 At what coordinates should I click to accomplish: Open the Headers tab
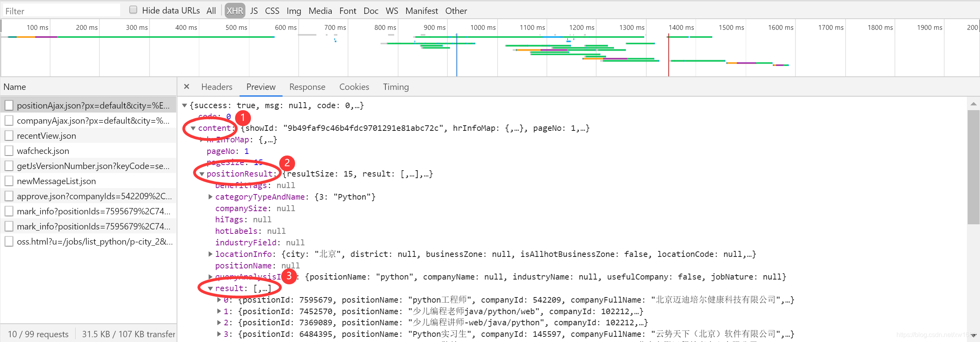pos(217,87)
